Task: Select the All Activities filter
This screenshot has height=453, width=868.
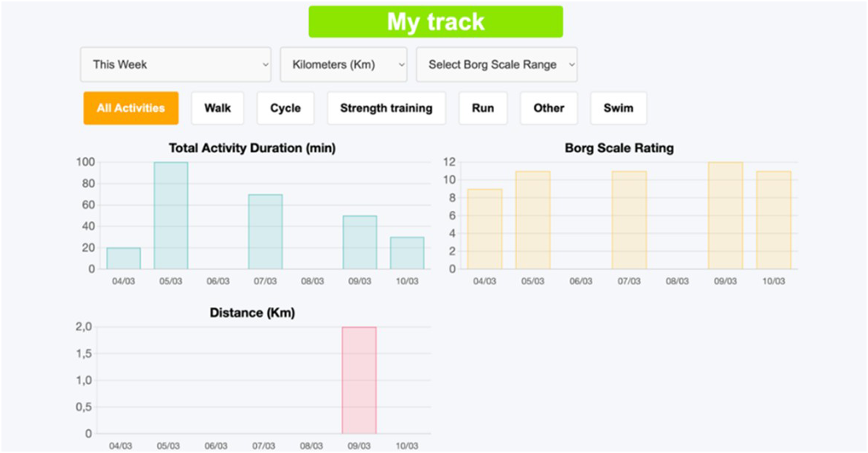Action: click(x=131, y=108)
